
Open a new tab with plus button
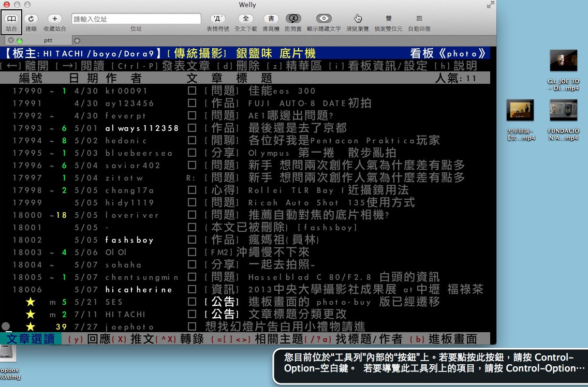[77, 40]
